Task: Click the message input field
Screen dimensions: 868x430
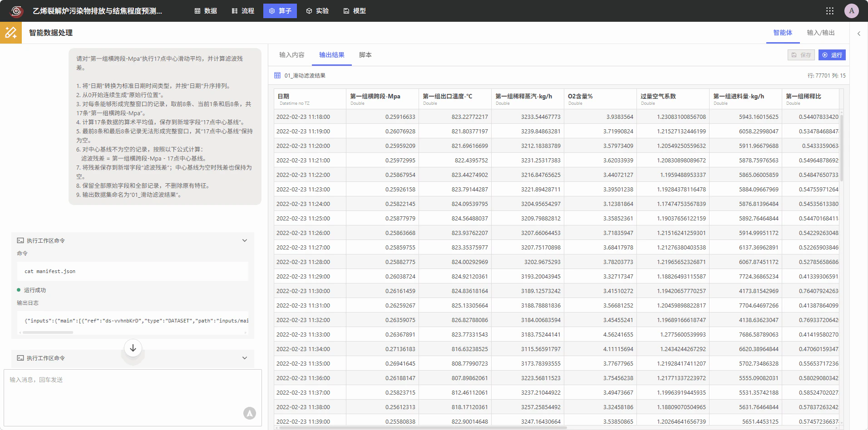Action: [133, 398]
